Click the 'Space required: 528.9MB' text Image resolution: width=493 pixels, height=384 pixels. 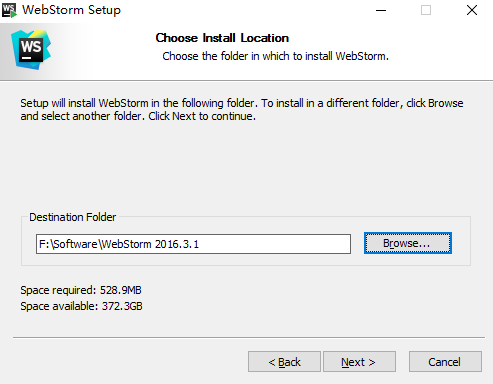tap(81, 290)
